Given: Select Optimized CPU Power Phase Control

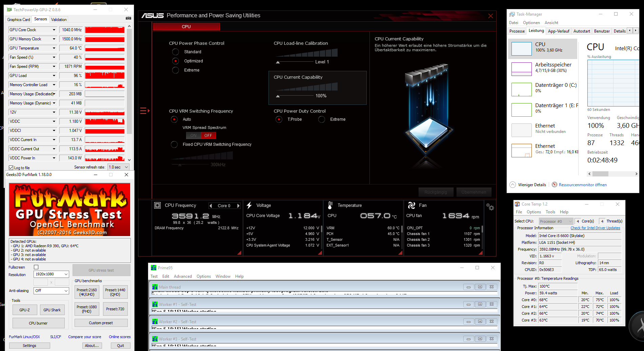Looking at the screenshot, I should [176, 61].
